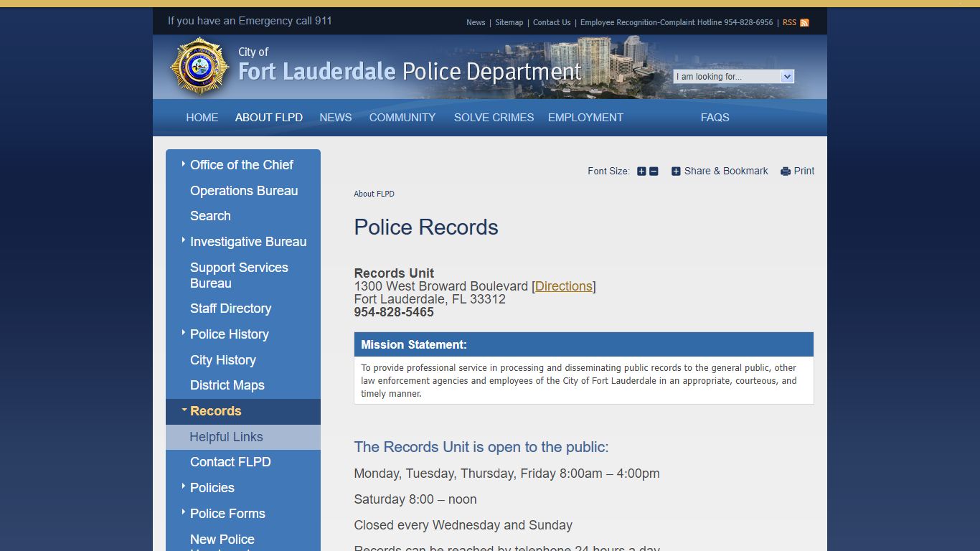Click the News link in top bar
This screenshot has width=980, height=551.
click(x=476, y=22)
